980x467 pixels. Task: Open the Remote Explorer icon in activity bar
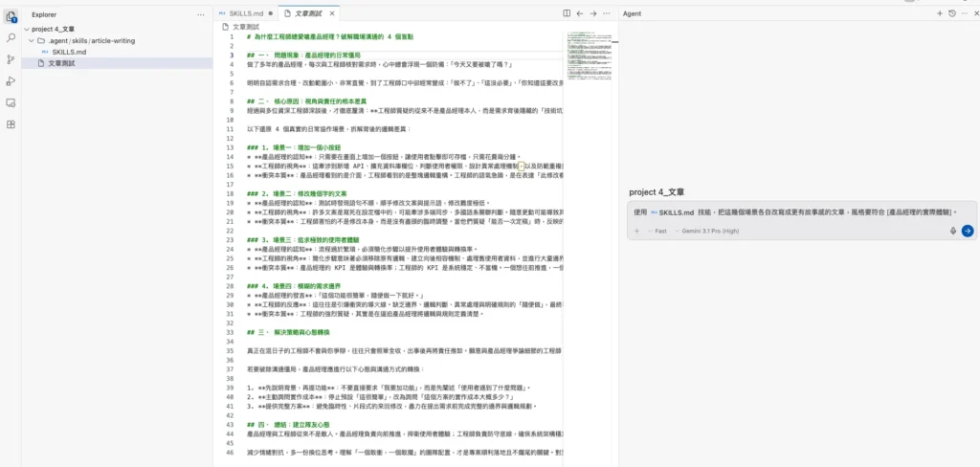tap(11, 102)
